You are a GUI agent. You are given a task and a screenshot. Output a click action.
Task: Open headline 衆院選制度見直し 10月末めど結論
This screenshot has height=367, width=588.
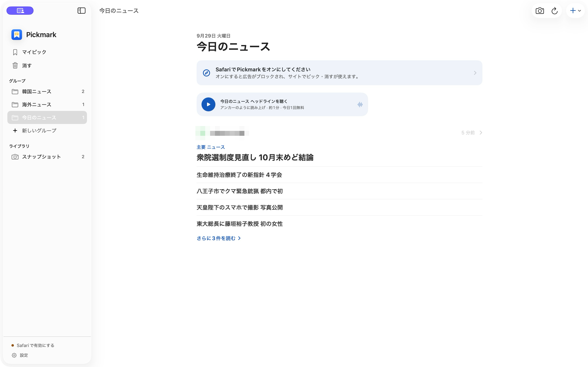[255, 158]
